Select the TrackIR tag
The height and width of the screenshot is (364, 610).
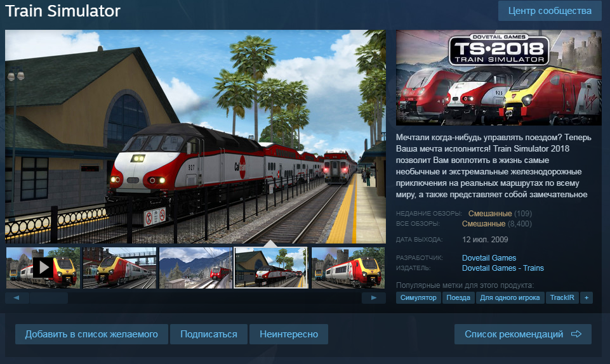(562, 297)
